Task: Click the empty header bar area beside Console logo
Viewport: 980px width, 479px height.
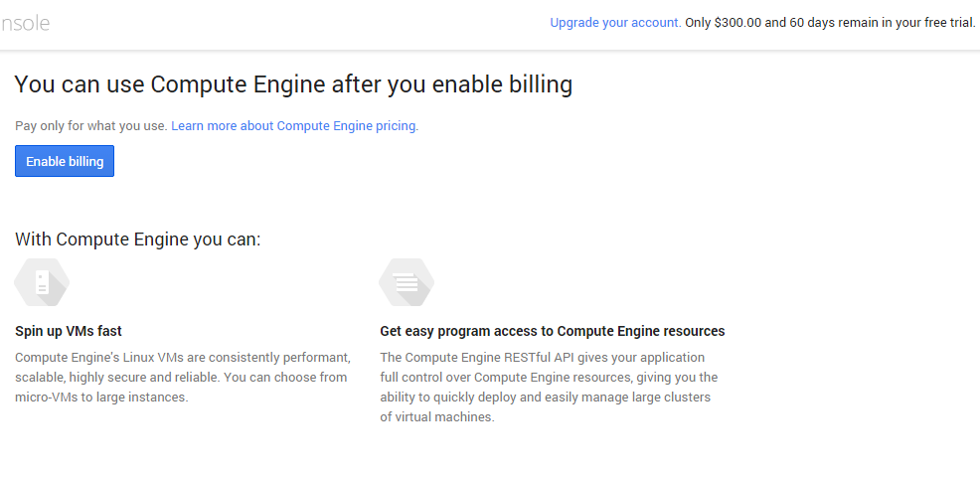Action: (x=298, y=23)
